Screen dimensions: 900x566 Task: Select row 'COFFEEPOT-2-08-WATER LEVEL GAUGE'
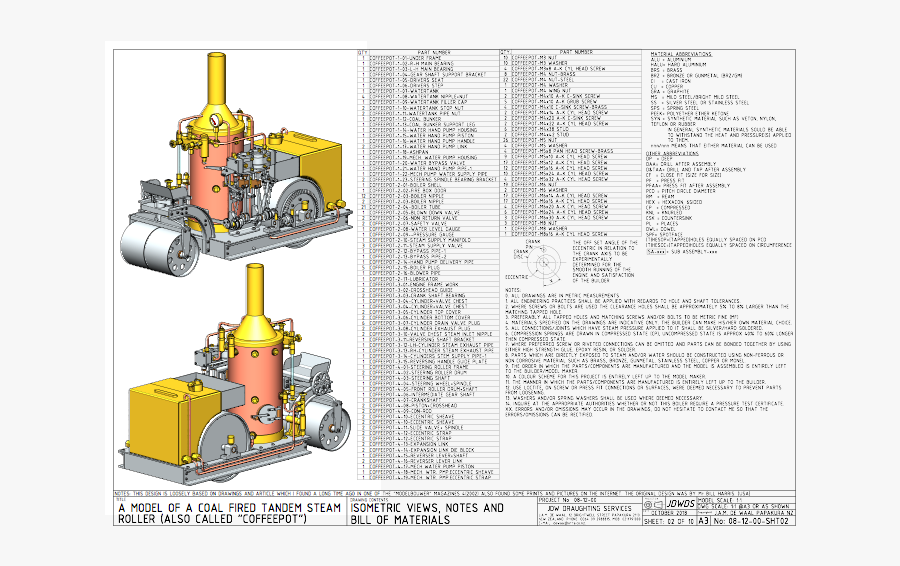click(x=428, y=228)
